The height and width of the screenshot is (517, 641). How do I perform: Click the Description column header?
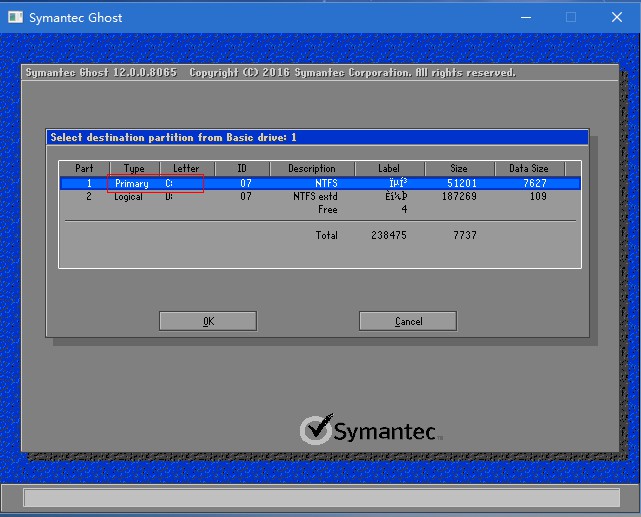pyautogui.click(x=312, y=168)
